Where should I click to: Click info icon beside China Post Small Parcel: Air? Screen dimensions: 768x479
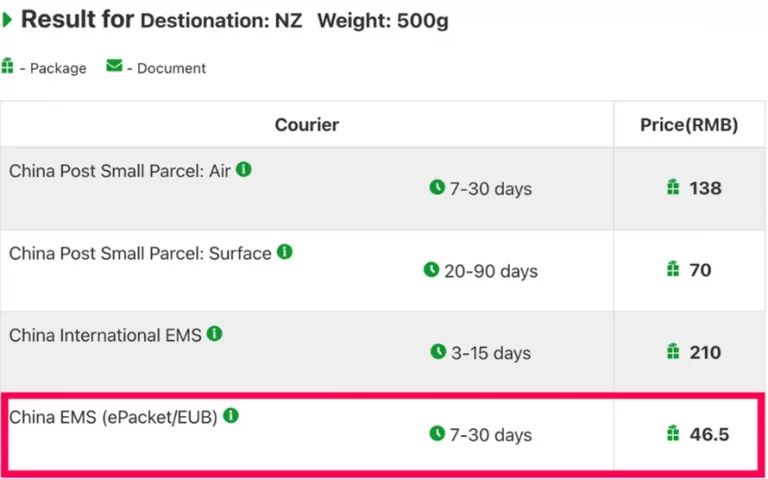[244, 170]
